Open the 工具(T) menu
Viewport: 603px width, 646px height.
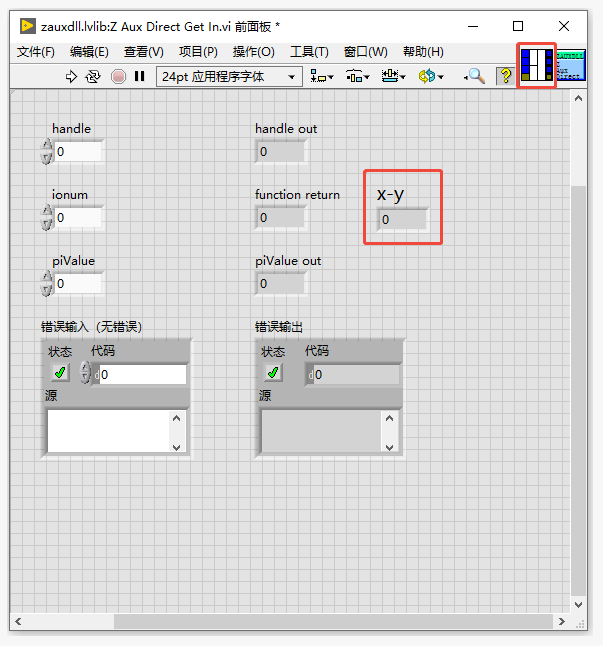pyautogui.click(x=309, y=52)
